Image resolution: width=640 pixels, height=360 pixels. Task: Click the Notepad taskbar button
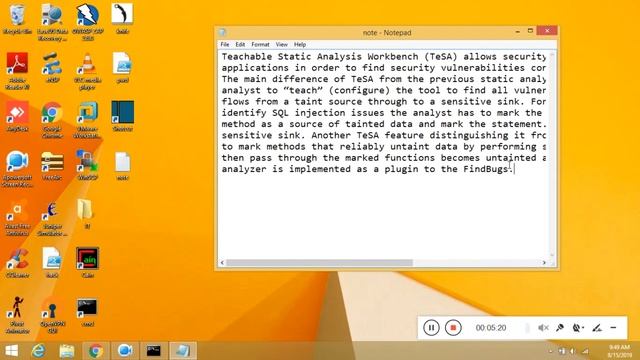click(182, 351)
